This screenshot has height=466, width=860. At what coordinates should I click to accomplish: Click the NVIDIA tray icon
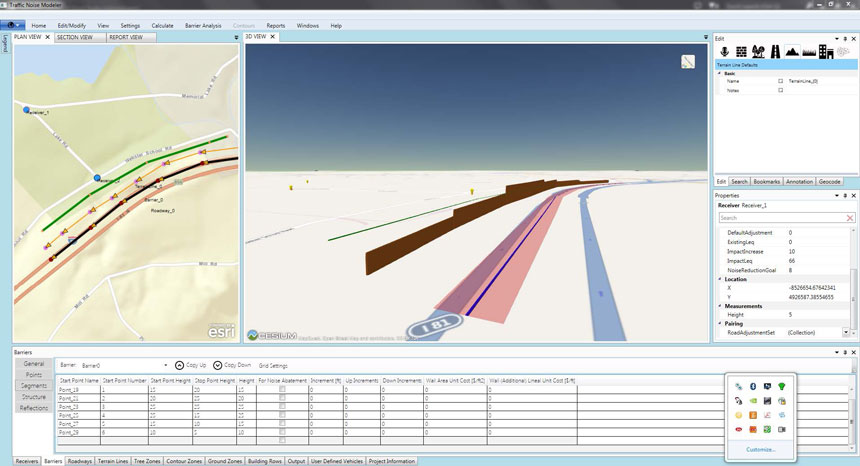(753, 401)
